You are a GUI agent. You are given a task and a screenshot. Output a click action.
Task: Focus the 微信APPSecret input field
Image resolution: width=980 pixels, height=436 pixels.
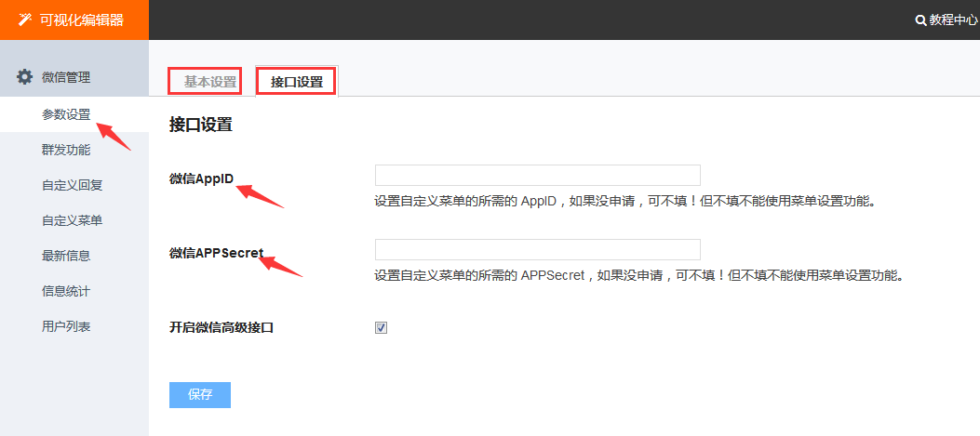[x=538, y=250]
